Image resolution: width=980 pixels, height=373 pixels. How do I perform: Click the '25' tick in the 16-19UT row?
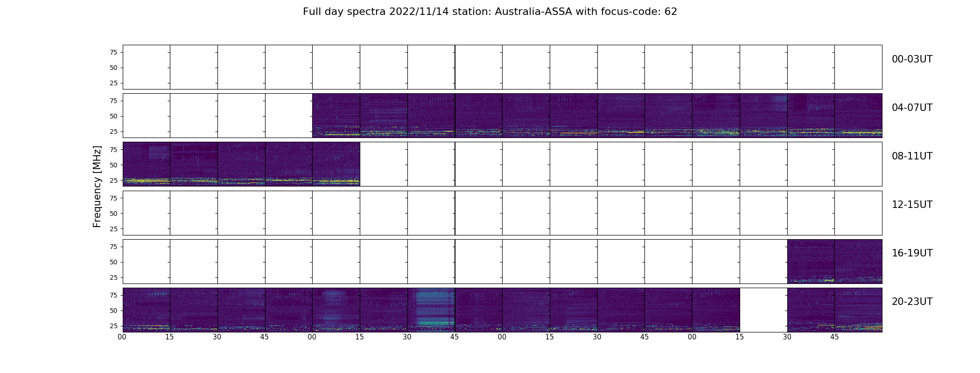click(x=113, y=277)
